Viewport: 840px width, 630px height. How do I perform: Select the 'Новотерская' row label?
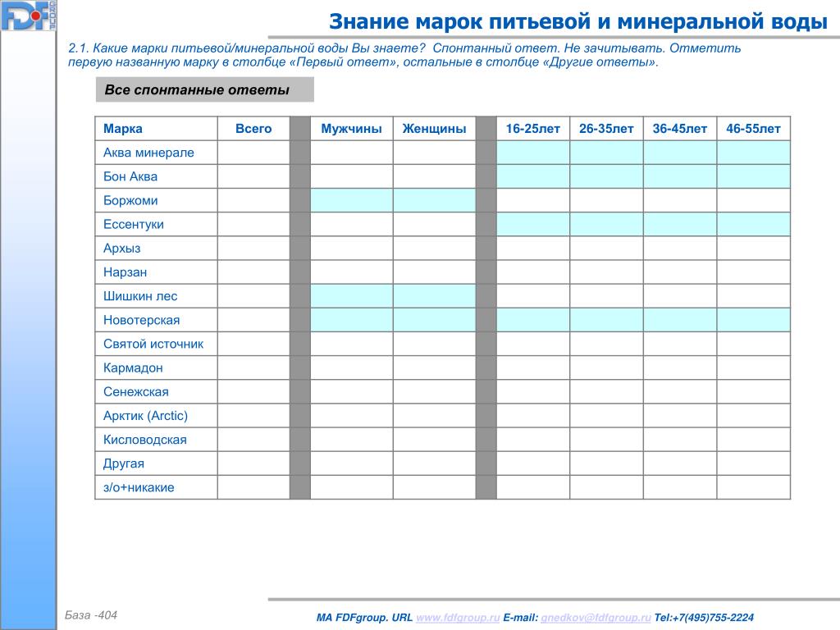[141, 320]
